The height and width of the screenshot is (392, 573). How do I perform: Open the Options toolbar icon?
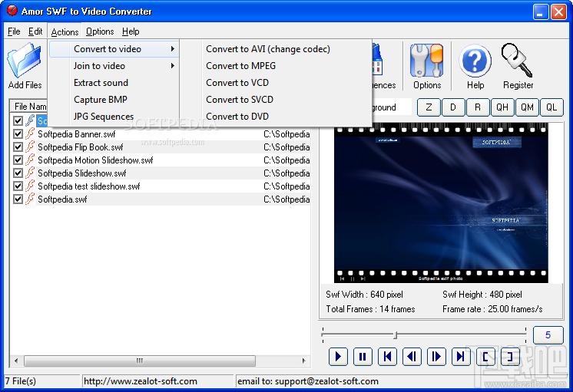click(x=426, y=61)
